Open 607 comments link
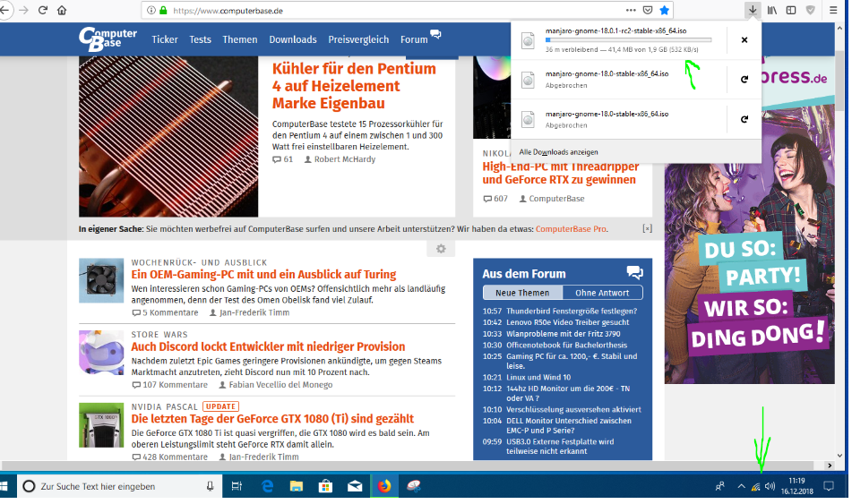This screenshot has height=504, width=852. click(495, 199)
